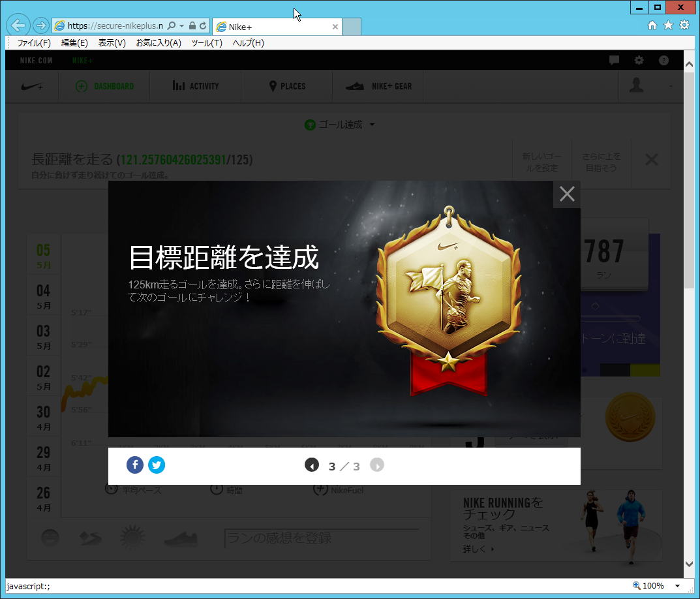Select the 29 4月 run date
This screenshot has width=700, height=599.
click(x=43, y=457)
